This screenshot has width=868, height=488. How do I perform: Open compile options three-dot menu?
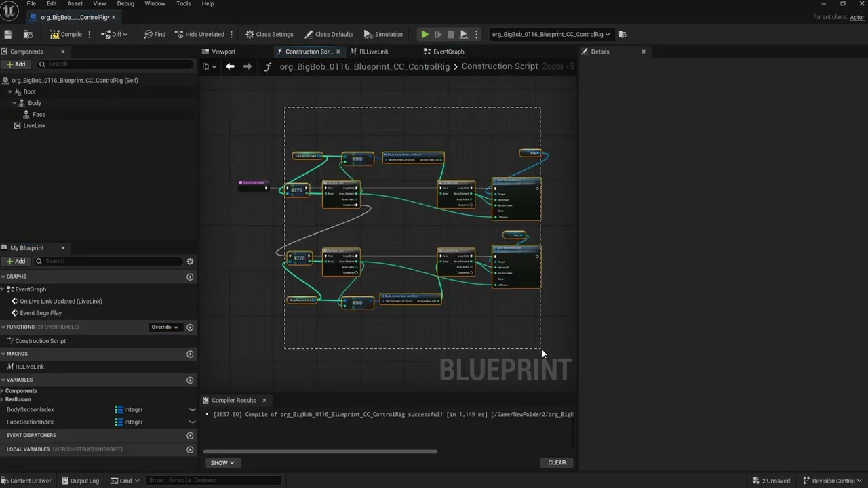click(x=89, y=34)
